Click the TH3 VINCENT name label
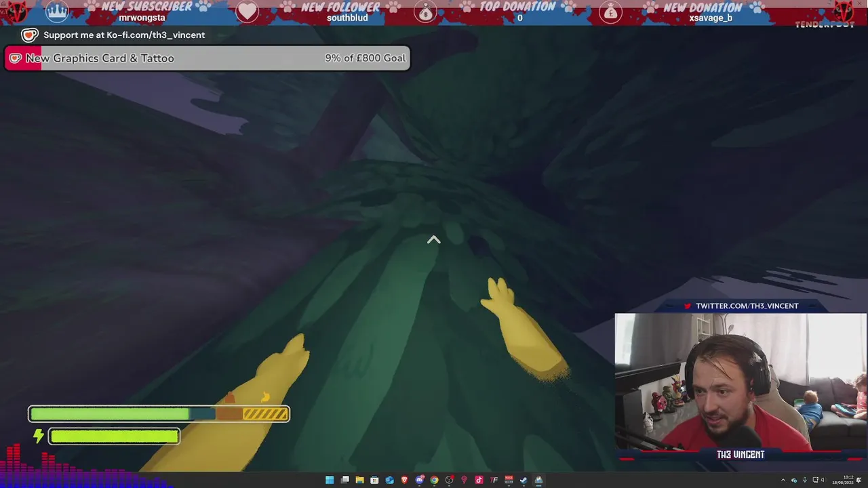The height and width of the screenshot is (488, 868). click(x=741, y=455)
